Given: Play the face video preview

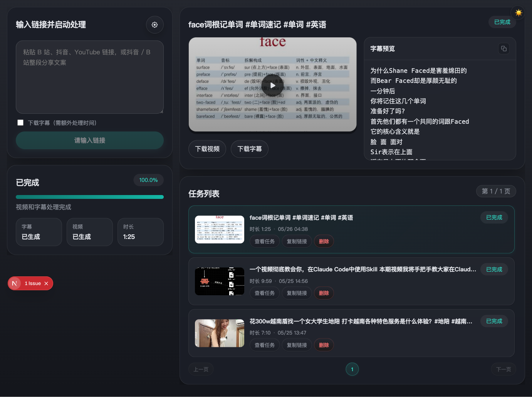Looking at the screenshot, I should pos(273,85).
